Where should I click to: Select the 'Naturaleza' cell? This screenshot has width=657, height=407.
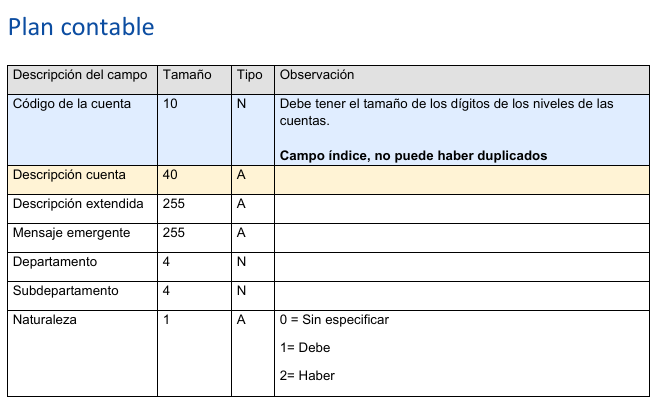pos(83,353)
